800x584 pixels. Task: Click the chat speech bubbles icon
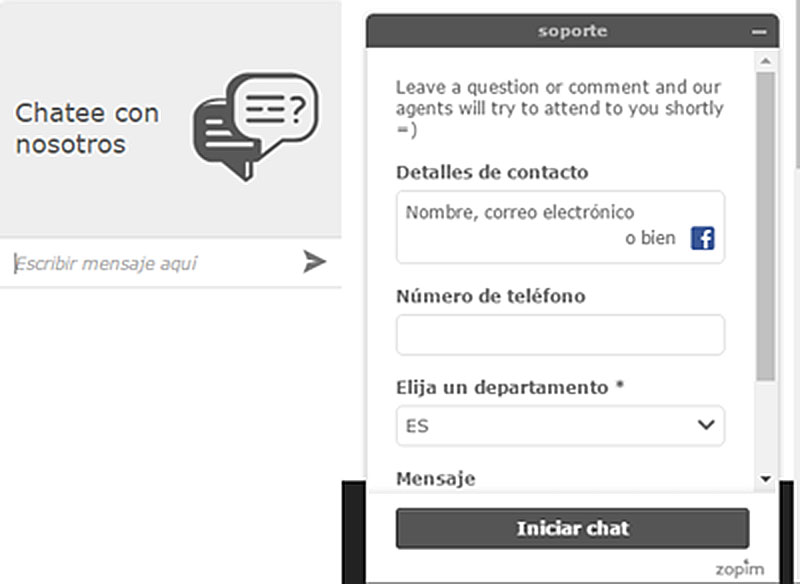click(x=256, y=126)
